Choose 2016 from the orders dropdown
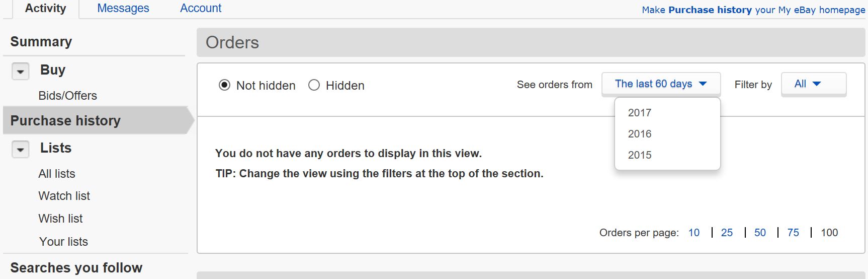The image size is (868, 279). tap(640, 134)
